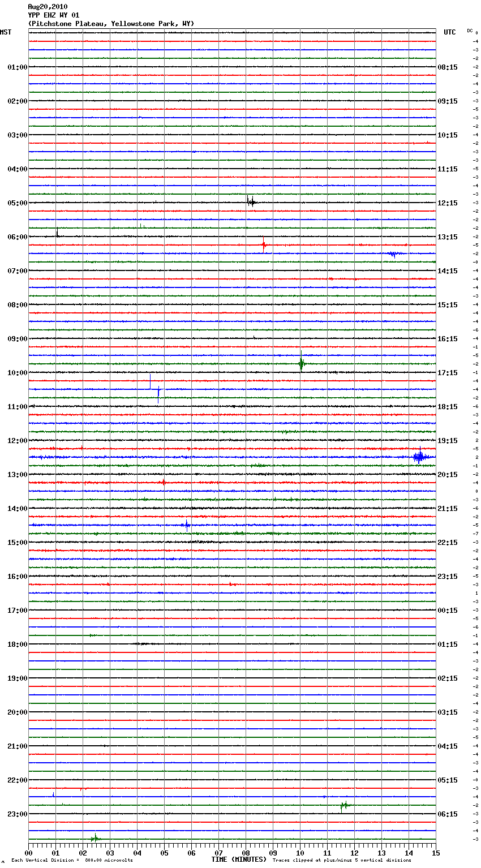Click the red seismic burst after 06:00 near minute 8.5
The height and width of the screenshot is (868, 481).
click(264, 245)
